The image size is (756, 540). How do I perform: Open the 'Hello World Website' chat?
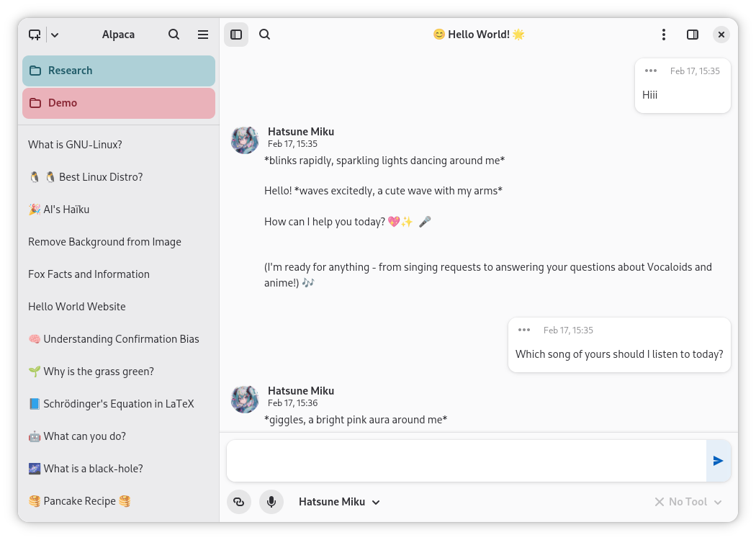(x=119, y=307)
